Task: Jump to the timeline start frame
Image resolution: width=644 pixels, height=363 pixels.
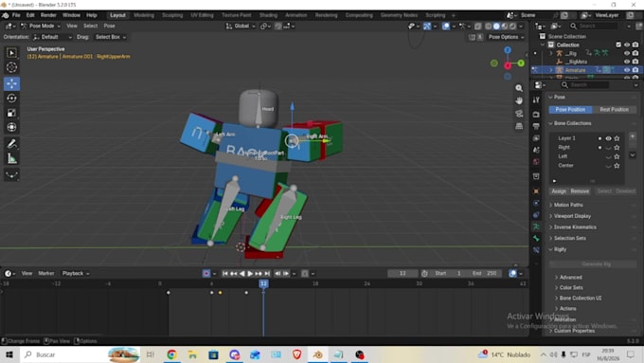Action: click(225, 273)
